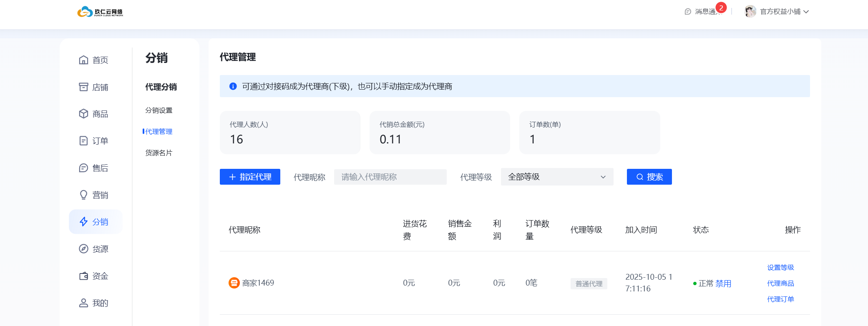The width and height of the screenshot is (868, 326).
Task: Click the 指定代理 button
Action: click(250, 177)
